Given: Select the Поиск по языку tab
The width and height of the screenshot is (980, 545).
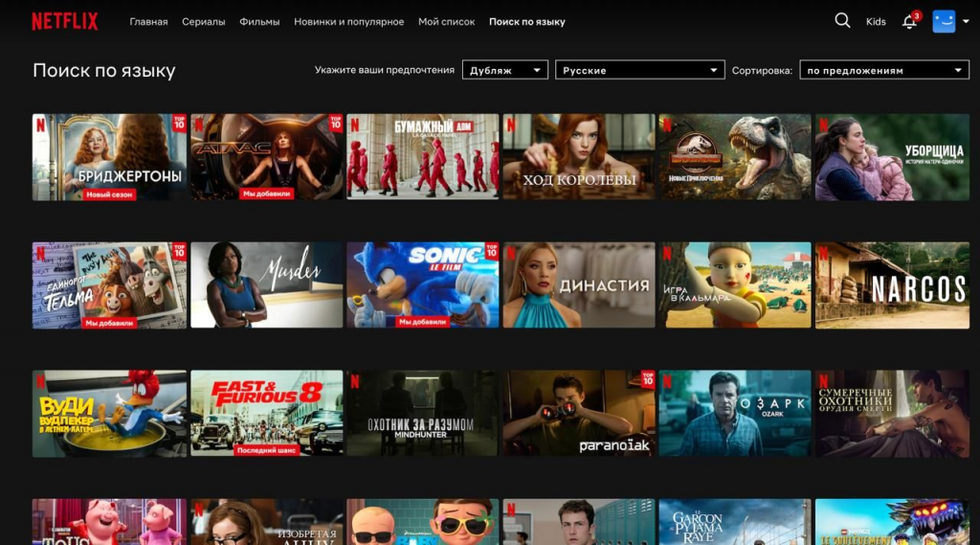Looking at the screenshot, I should tap(526, 22).
